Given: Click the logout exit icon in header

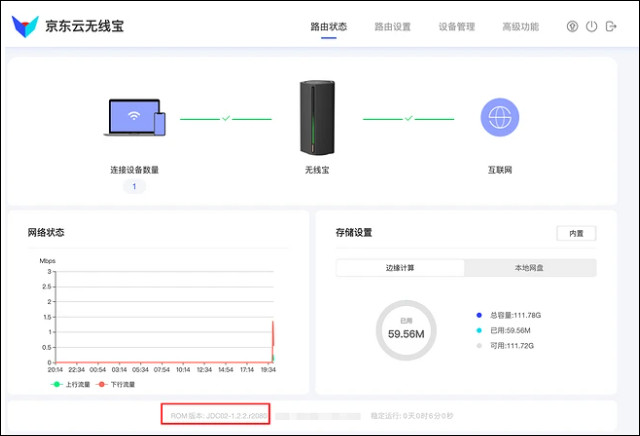Looking at the screenshot, I should click(x=611, y=27).
